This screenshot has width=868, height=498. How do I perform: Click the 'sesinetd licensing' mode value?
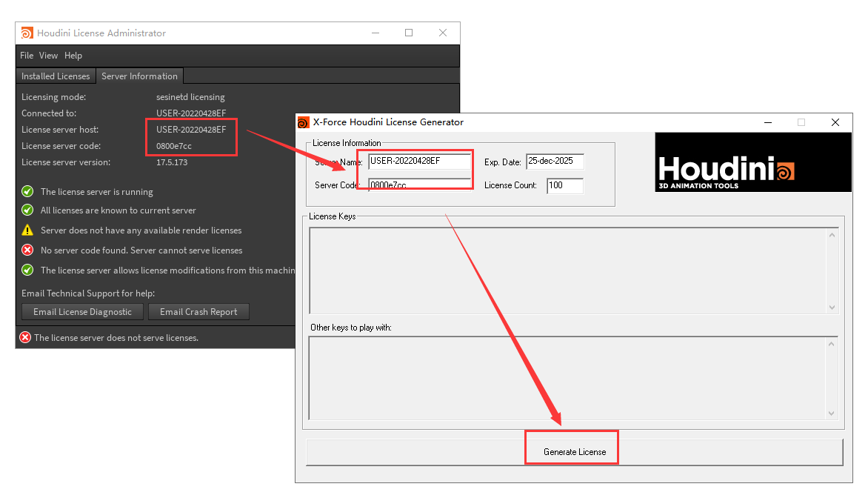[x=190, y=97]
